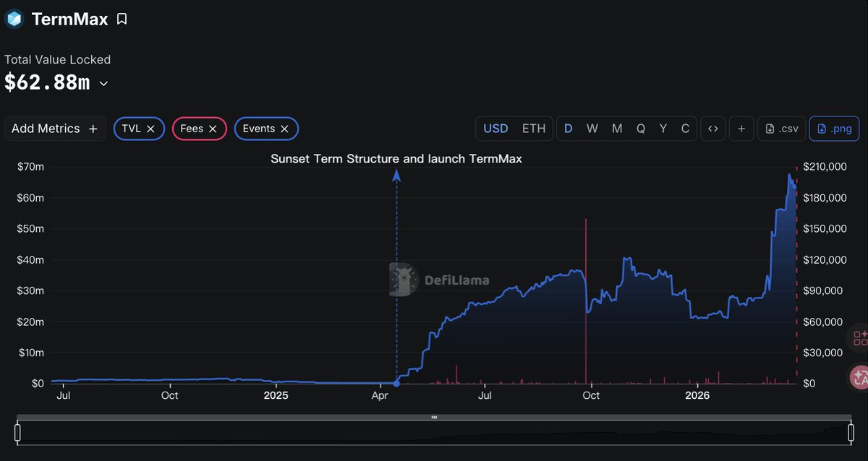Open the Add Metrics menu

pos(55,129)
